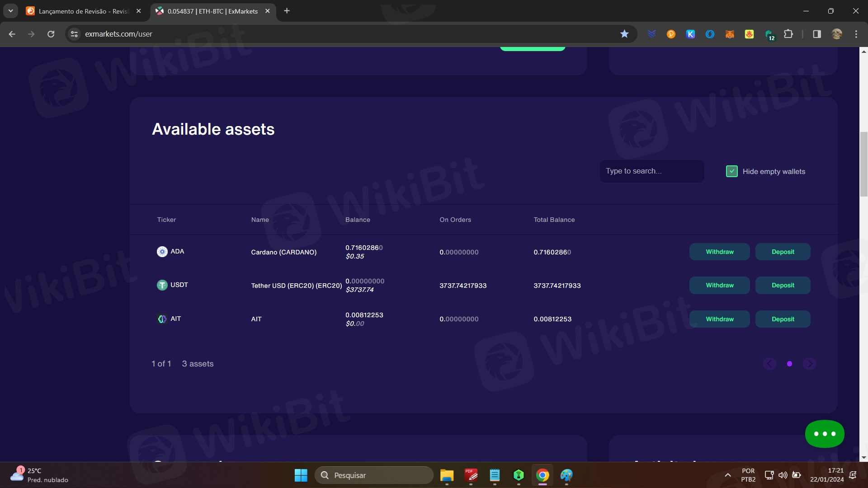Screen dimensions: 868x488
Task: Click the page scrollbar thumb
Action: [863, 164]
